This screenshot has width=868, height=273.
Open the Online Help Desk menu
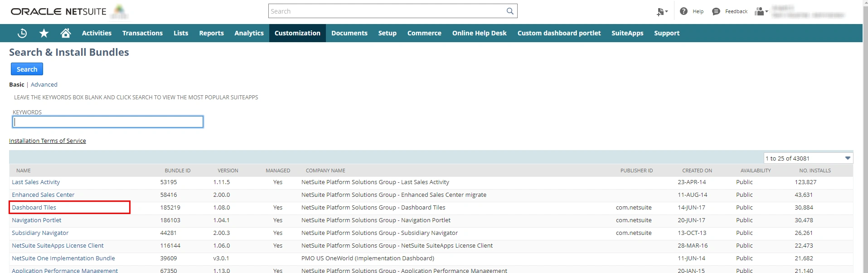pyautogui.click(x=480, y=33)
